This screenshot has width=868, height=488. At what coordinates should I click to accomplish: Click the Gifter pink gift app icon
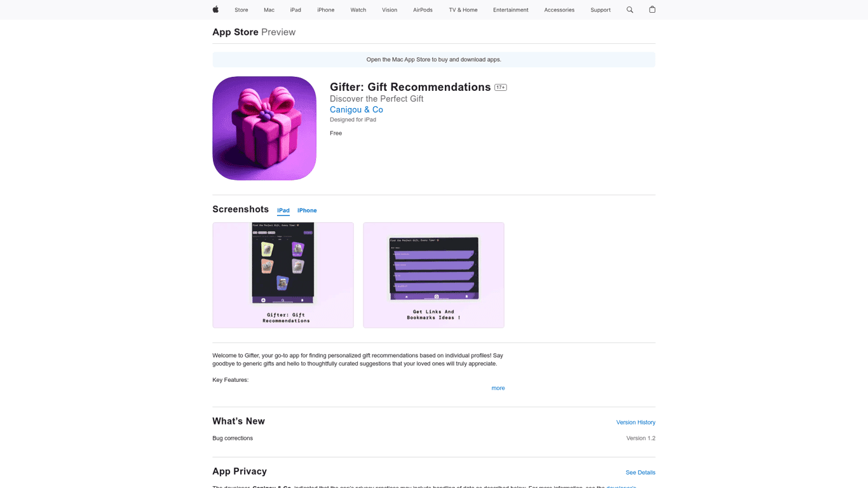click(264, 128)
